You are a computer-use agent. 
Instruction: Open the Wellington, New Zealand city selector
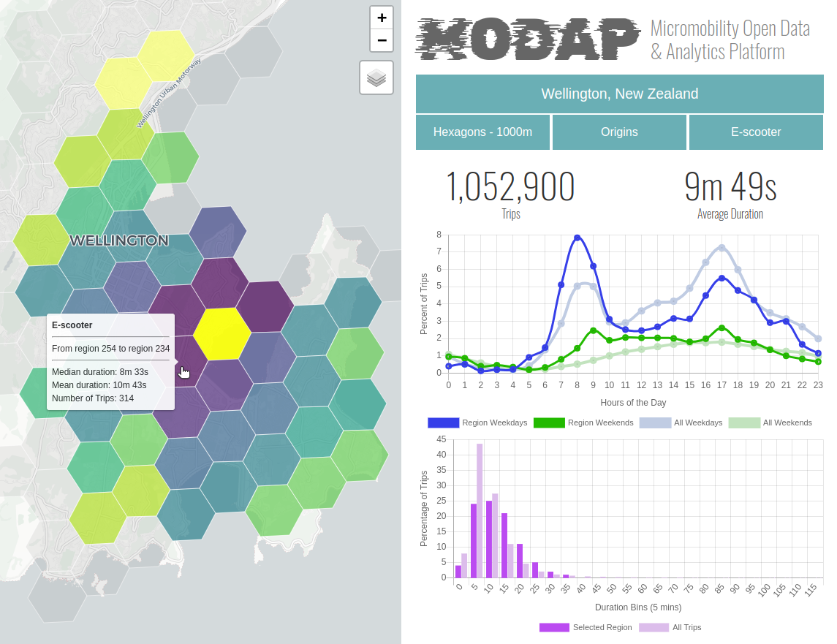click(x=619, y=94)
